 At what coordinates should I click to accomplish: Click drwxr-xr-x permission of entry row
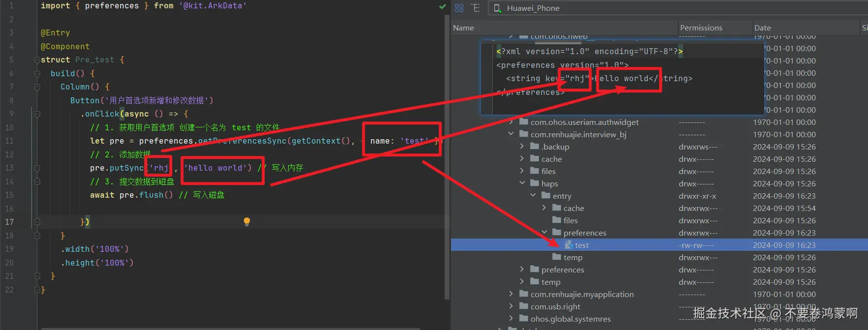[697, 196]
